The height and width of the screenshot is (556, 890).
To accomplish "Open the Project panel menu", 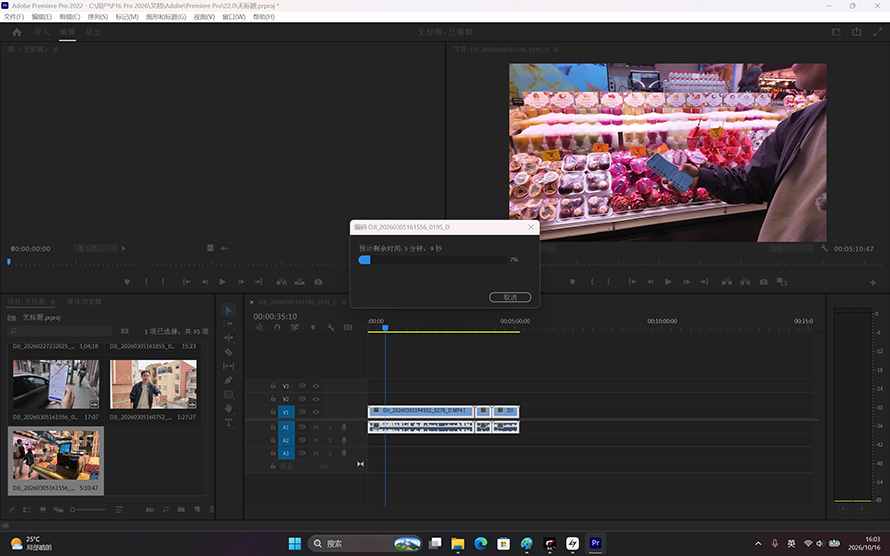I will coord(53,302).
